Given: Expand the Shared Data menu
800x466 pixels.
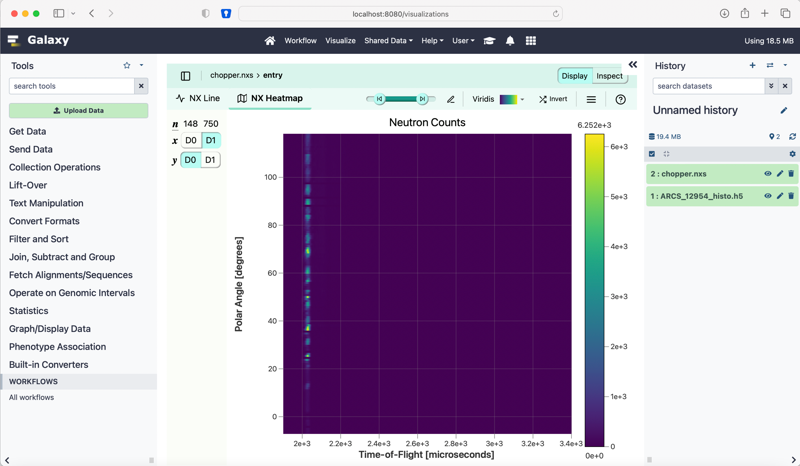Looking at the screenshot, I should pos(388,41).
